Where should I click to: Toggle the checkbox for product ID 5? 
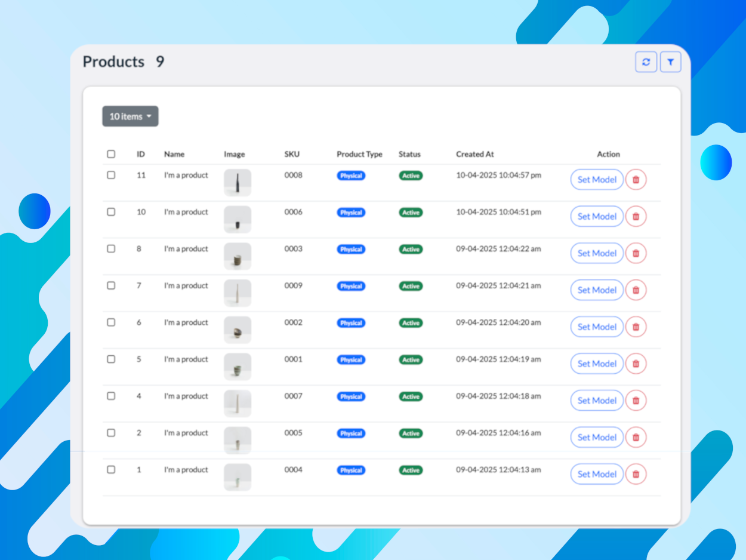coord(111,359)
